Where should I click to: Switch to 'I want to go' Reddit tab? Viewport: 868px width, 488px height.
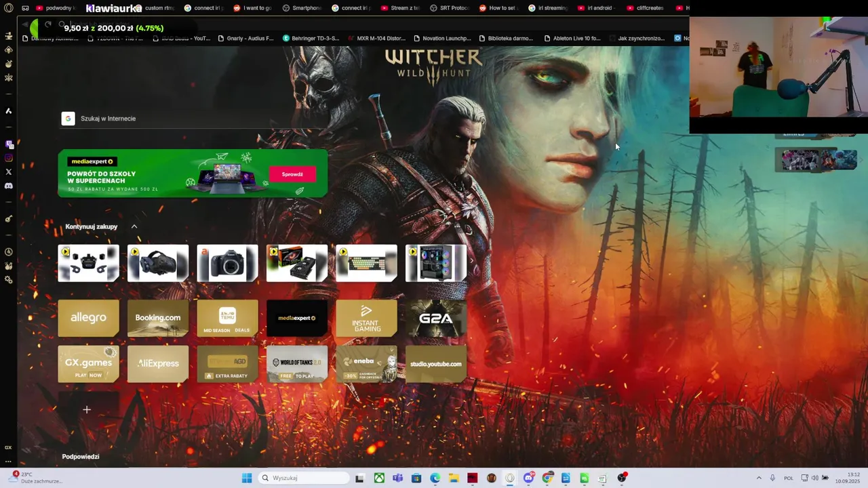pos(253,8)
